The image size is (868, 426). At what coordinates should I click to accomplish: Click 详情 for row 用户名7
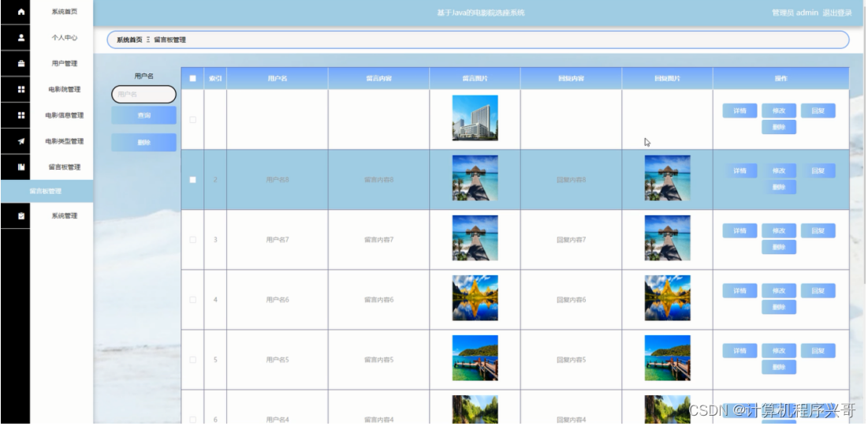coord(739,230)
